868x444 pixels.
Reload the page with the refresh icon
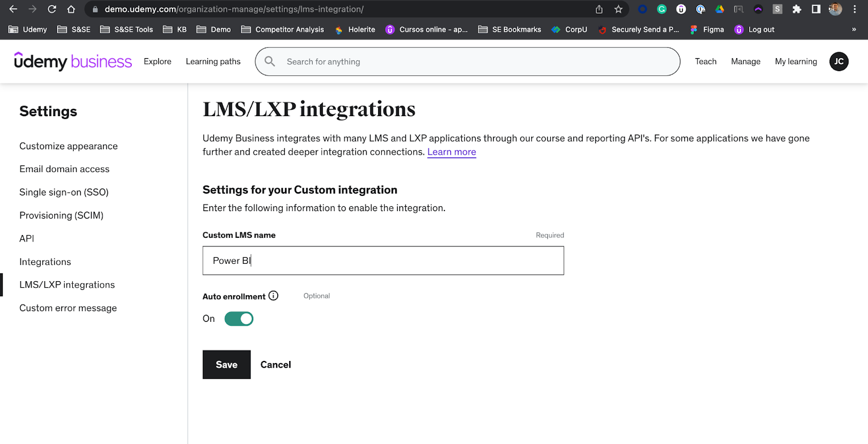click(x=52, y=9)
